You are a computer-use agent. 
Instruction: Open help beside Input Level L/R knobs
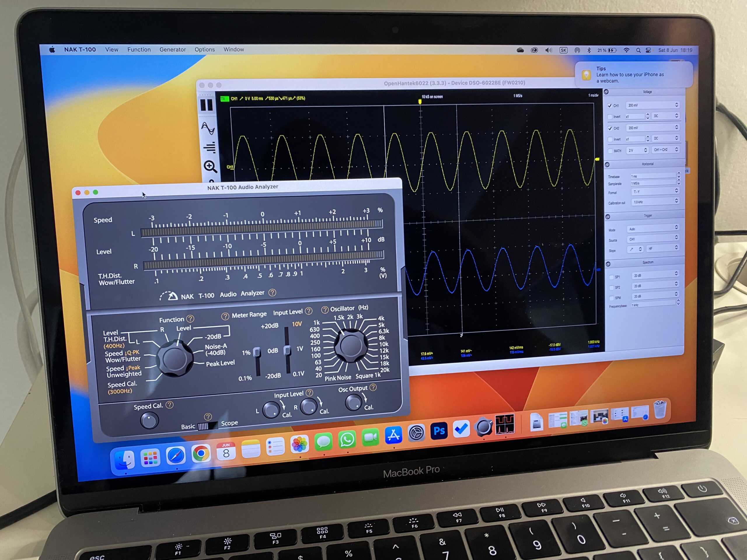(309, 393)
